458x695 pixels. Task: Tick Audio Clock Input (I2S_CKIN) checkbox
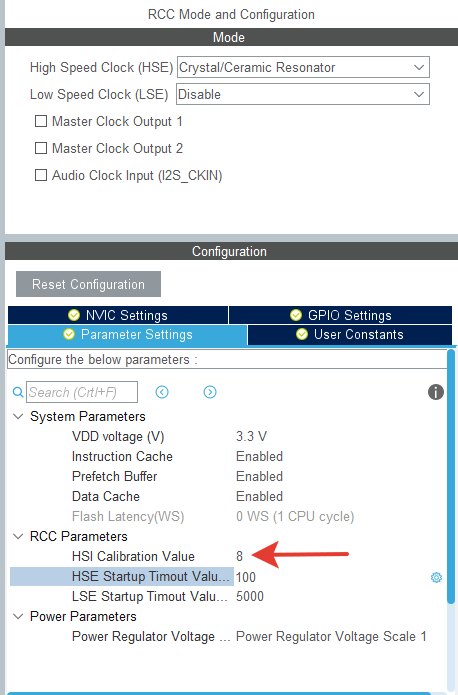click(41, 175)
